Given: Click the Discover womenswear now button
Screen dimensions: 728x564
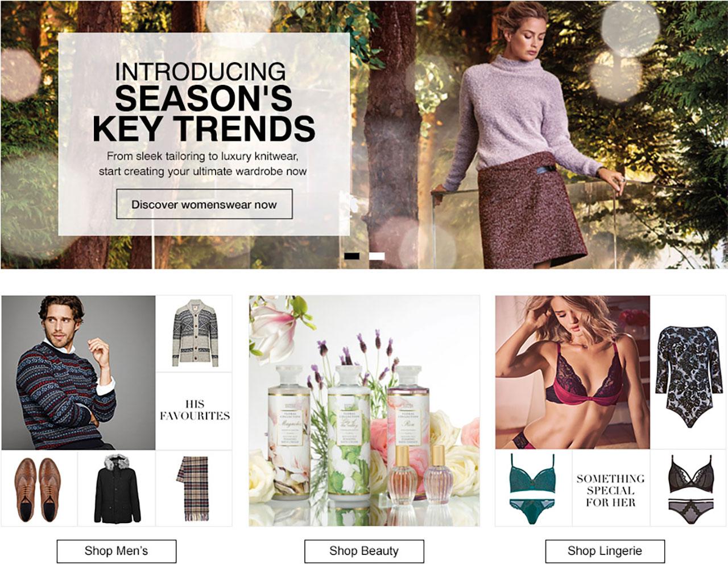Looking at the screenshot, I should click(x=204, y=204).
